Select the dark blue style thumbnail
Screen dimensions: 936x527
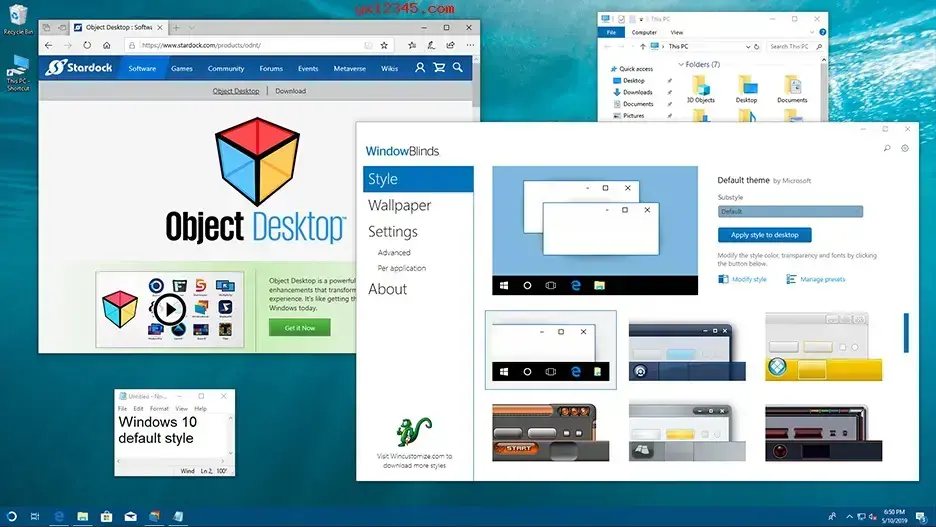(687, 352)
